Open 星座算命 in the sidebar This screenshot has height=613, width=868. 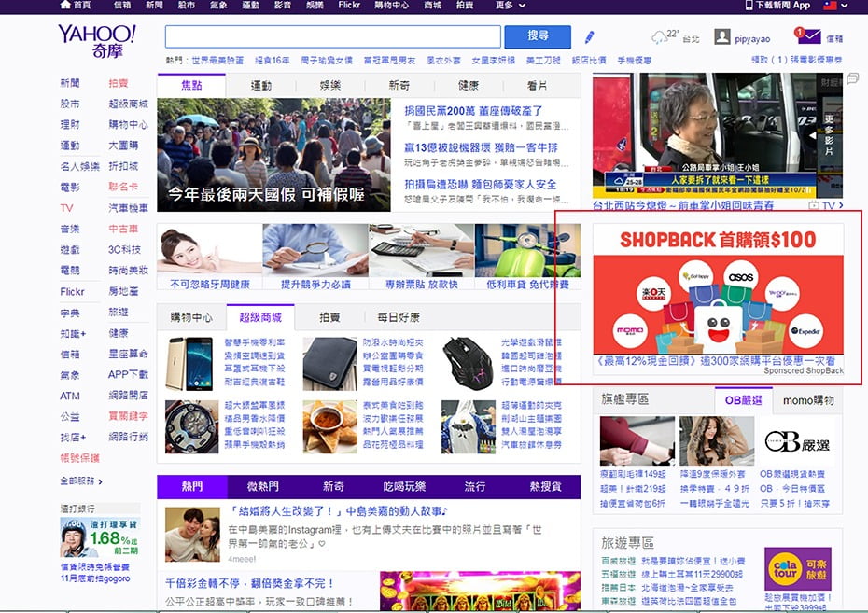[128, 354]
